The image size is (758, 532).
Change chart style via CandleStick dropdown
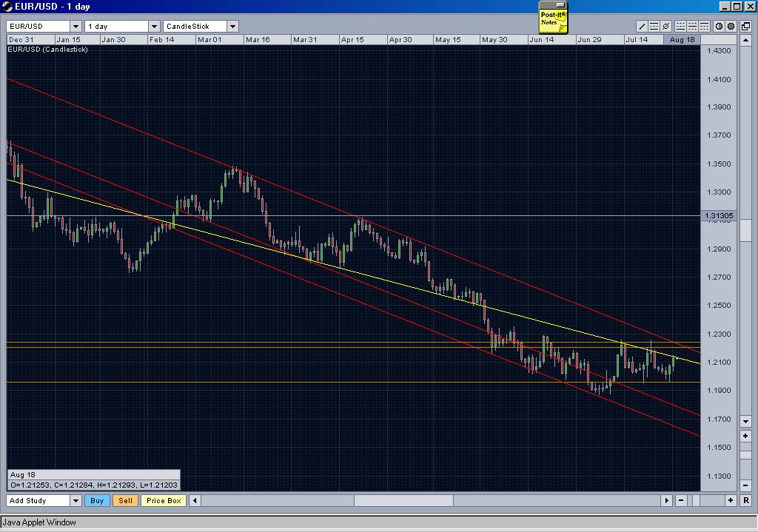(x=231, y=25)
